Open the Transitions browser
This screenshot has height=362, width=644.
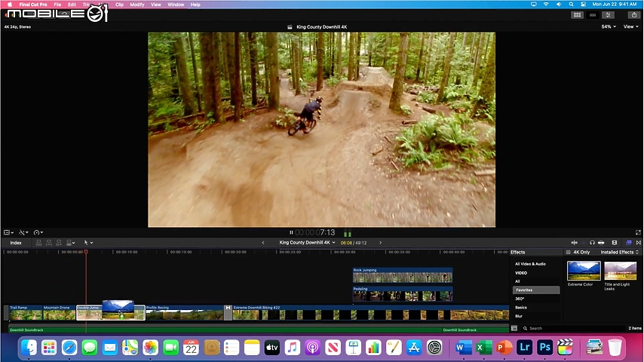point(638,243)
